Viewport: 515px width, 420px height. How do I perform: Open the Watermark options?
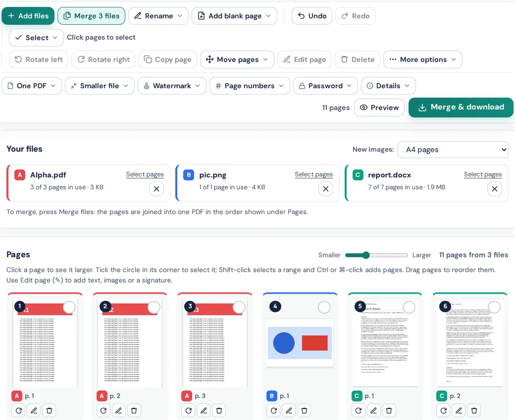[x=172, y=86]
